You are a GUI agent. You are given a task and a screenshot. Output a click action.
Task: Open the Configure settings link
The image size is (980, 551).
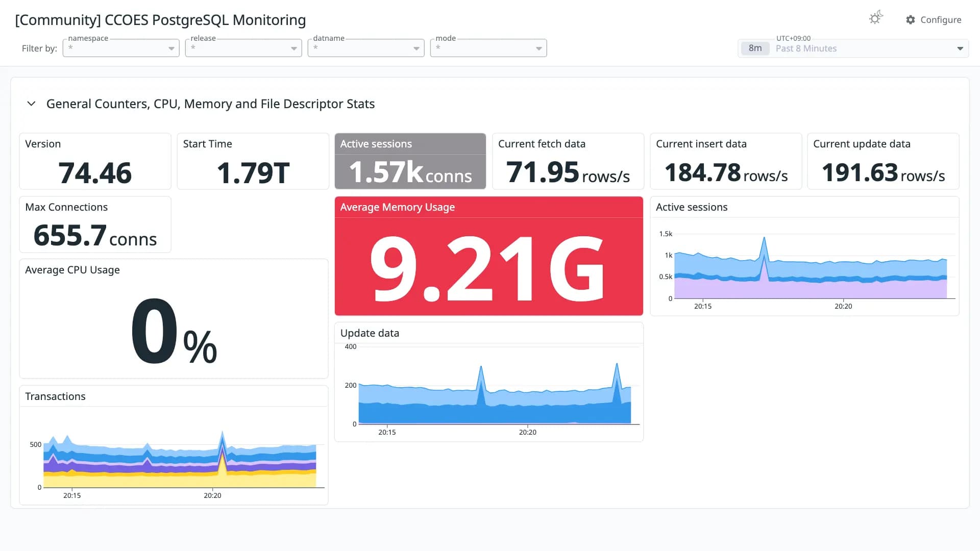(x=934, y=20)
